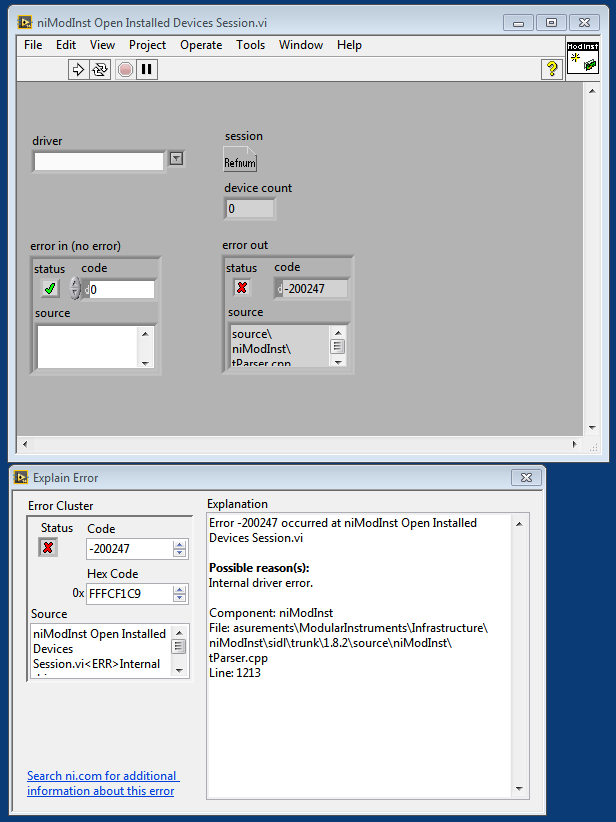Open the File menu
Screen dimensions: 616x822
[x=33, y=45]
